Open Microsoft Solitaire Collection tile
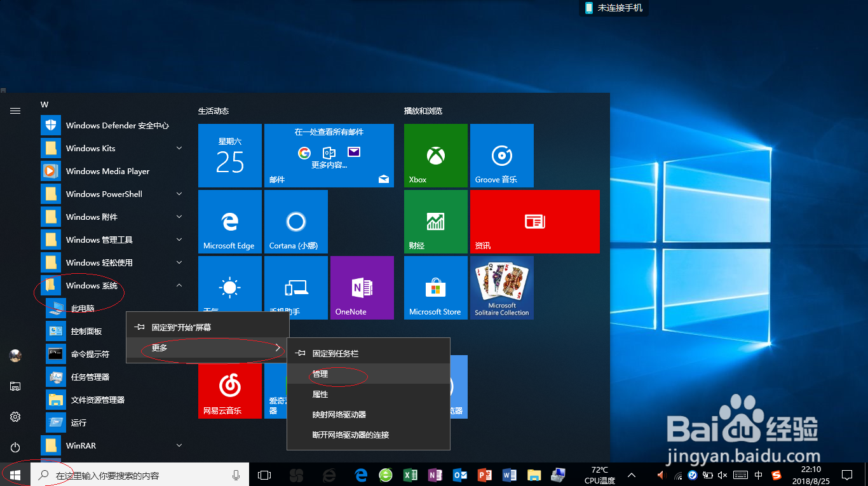Viewport: 868px width, 486px height. click(502, 288)
